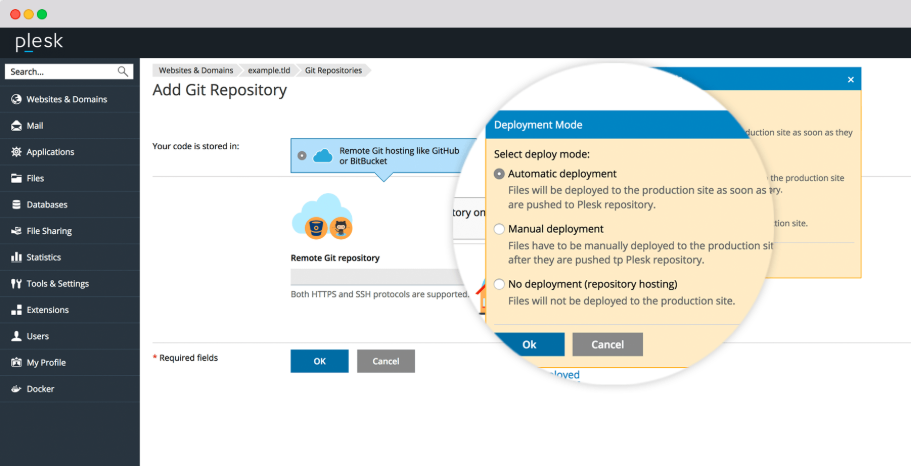Click the Git Repositories breadcrumb
The image size is (911, 466).
point(333,70)
